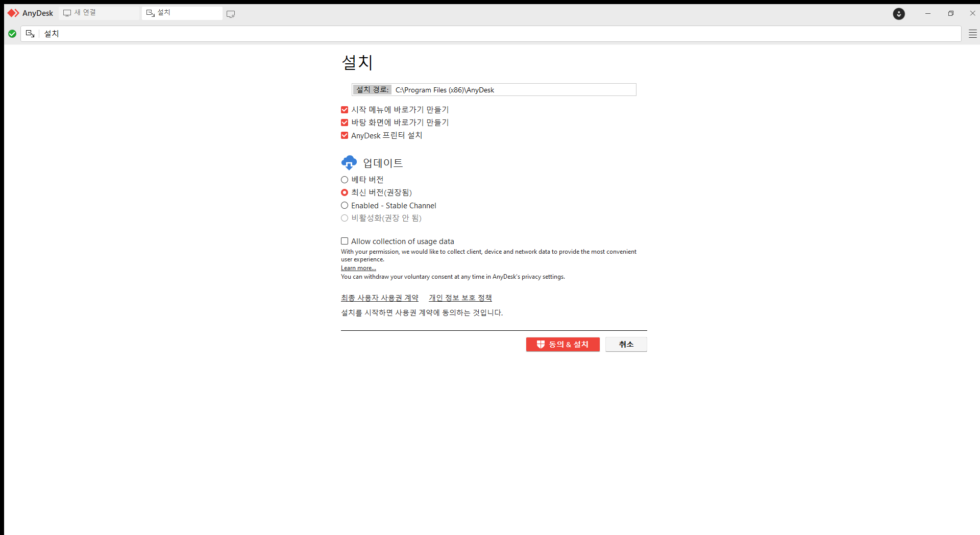This screenshot has height=535, width=980.
Task: Open the Learn more link
Action: click(358, 268)
